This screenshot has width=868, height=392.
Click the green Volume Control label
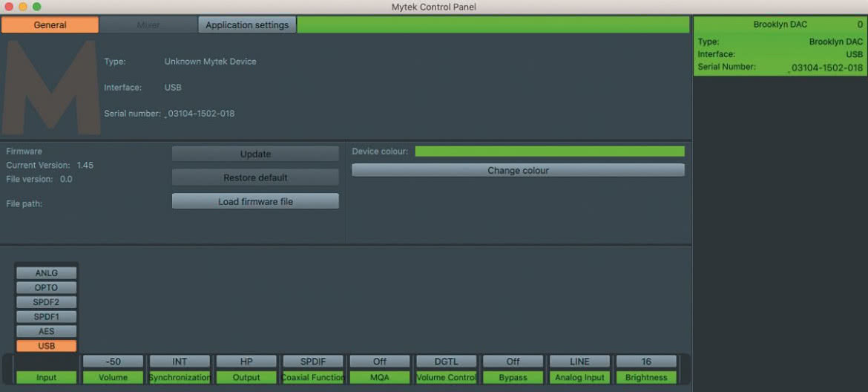click(446, 378)
